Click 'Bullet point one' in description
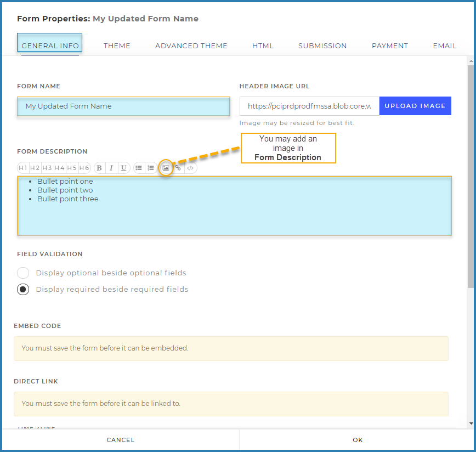Viewport: 476px width, 452px height. pyautogui.click(x=65, y=181)
